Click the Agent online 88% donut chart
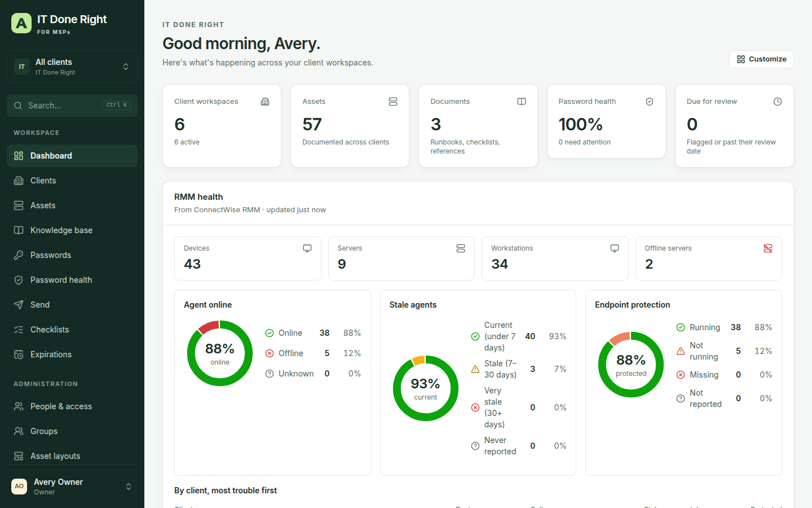Viewport: 812px width, 508px height. pos(220,353)
